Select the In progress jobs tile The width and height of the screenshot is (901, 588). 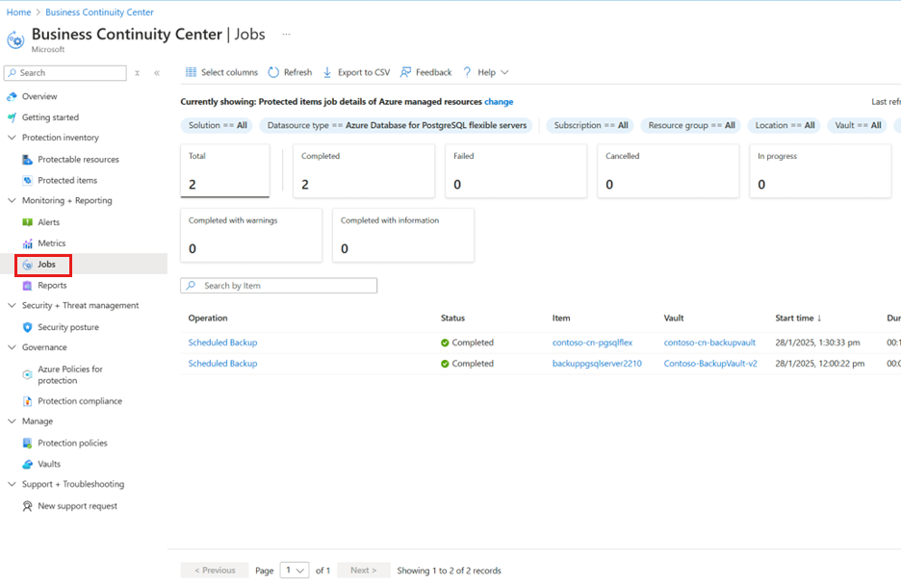[x=820, y=171]
